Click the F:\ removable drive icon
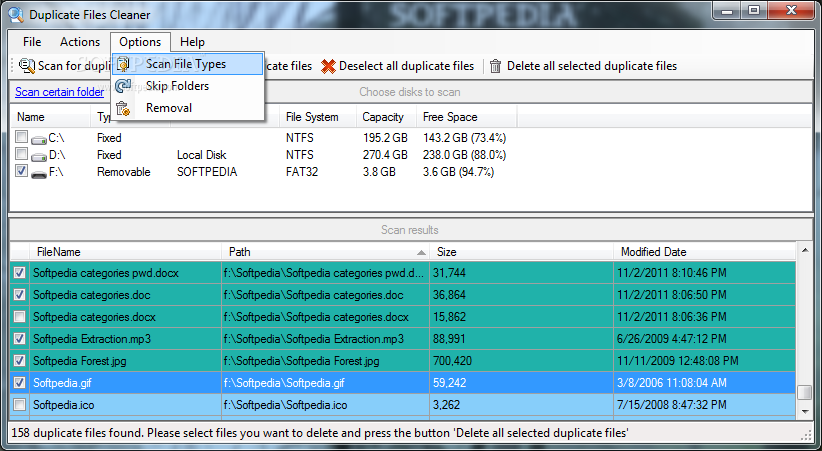 tap(39, 174)
